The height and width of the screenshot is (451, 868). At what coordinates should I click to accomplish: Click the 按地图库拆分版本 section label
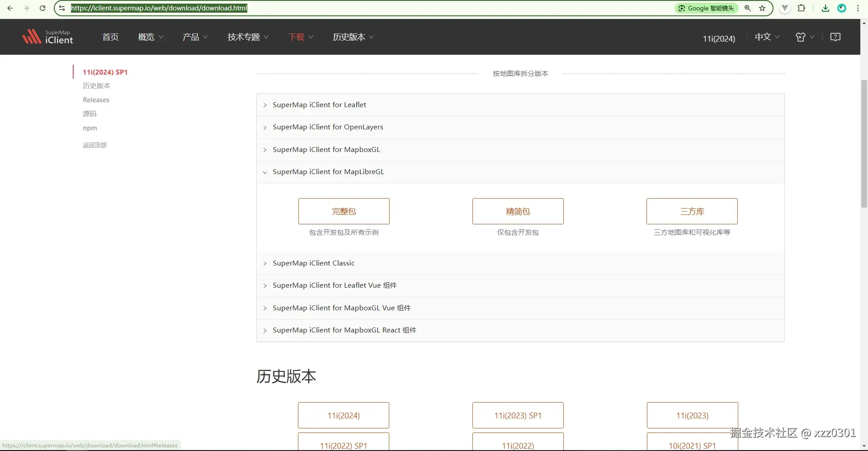click(x=520, y=74)
